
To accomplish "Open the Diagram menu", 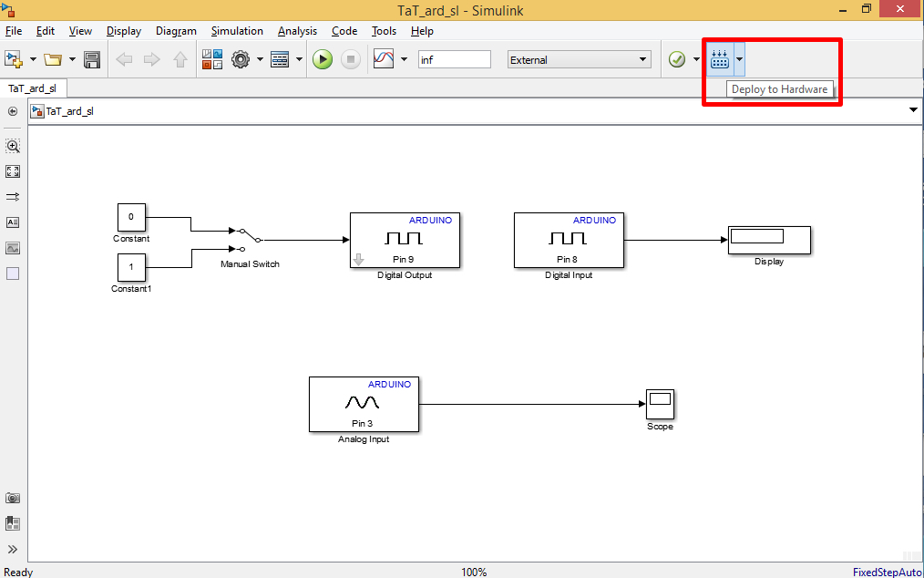I will click(x=176, y=31).
